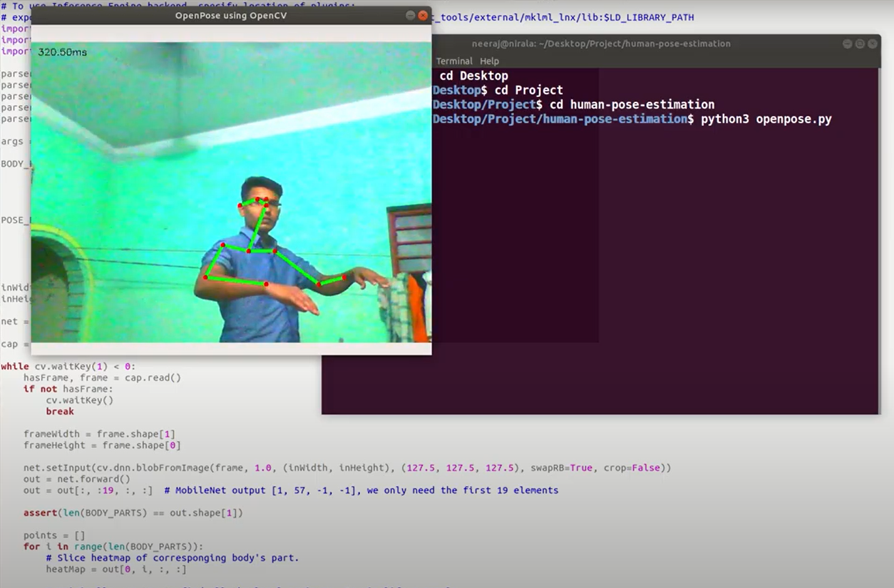Maximize the neeraj@nirala terminal window
Viewport: 894px width, 588px height.
click(x=860, y=44)
